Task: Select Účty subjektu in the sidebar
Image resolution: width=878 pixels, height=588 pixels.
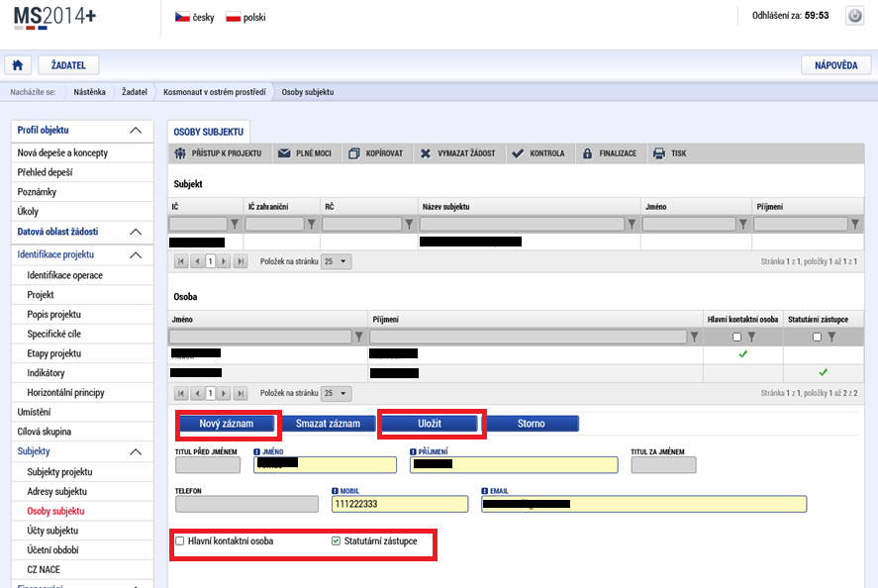Action: [x=52, y=531]
